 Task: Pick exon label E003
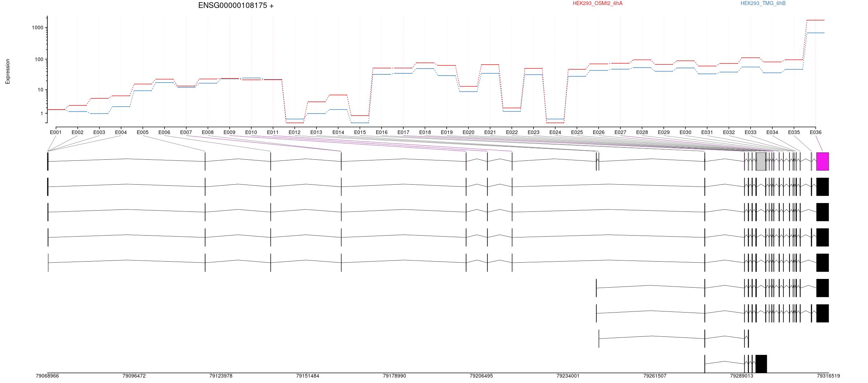coord(99,132)
